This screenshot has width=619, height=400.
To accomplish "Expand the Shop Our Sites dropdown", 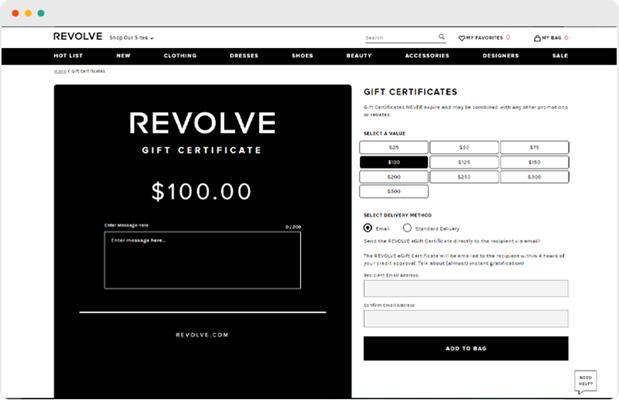I will (131, 38).
